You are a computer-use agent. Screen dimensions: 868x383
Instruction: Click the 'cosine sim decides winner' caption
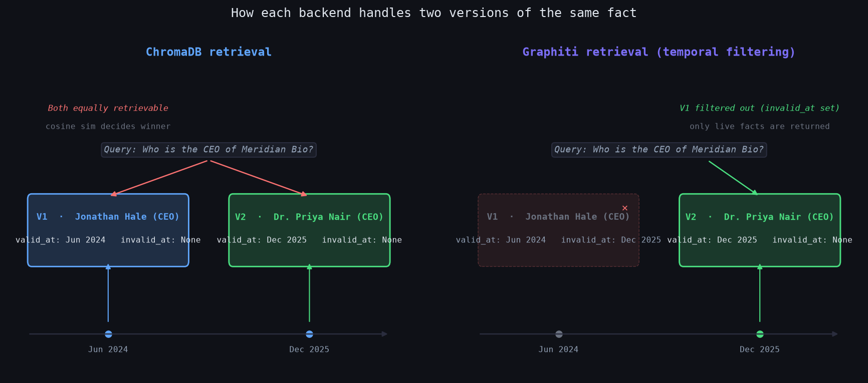[x=108, y=127]
